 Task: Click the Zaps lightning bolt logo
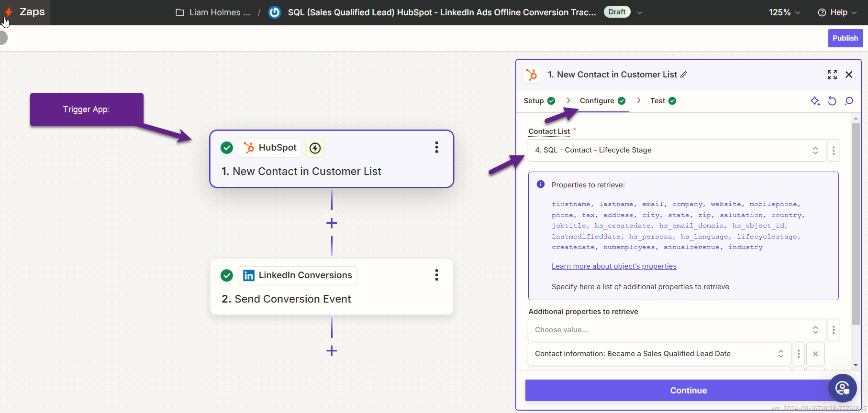click(9, 12)
